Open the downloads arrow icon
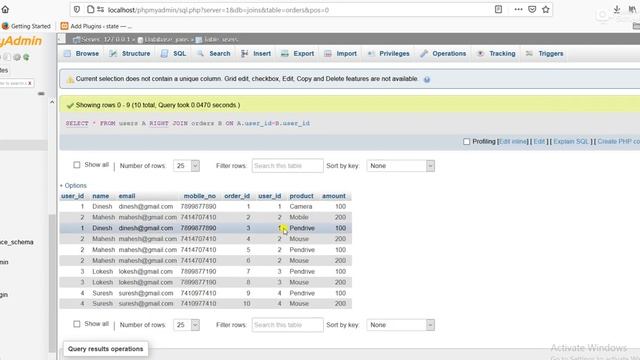This screenshot has width=640, height=360. (617, 9)
